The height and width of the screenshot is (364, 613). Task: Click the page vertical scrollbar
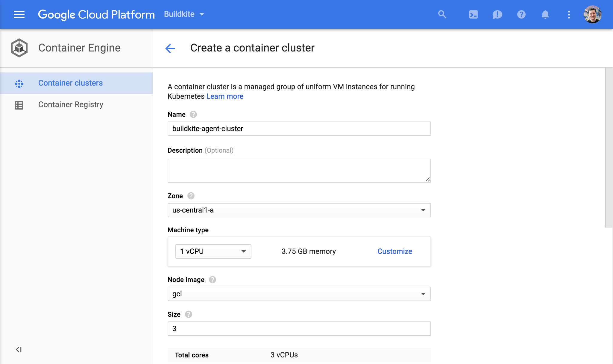click(609, 147)
